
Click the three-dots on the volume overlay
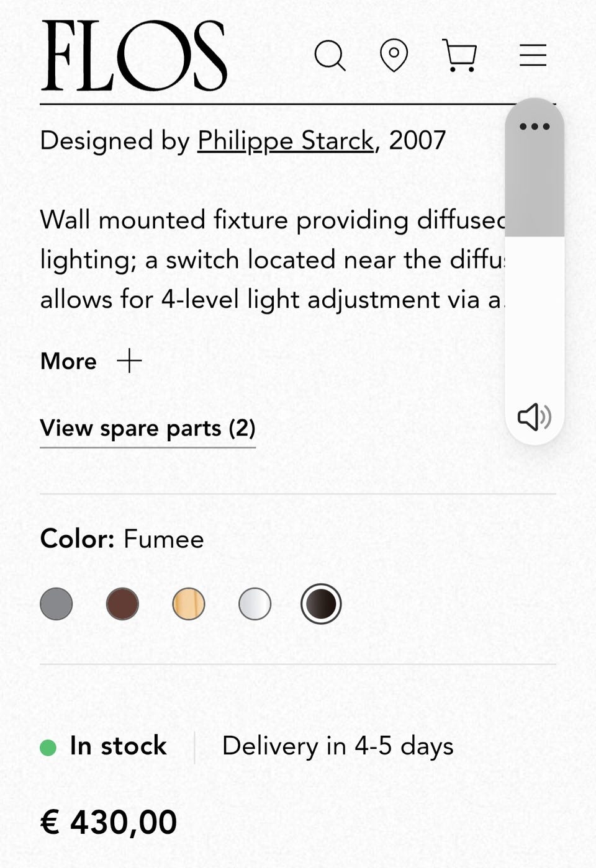(534, 127)
